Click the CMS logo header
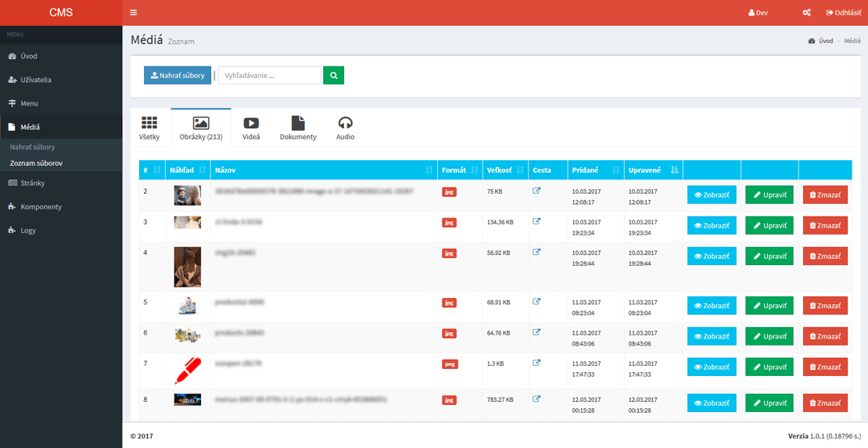 tap(61, 13)
